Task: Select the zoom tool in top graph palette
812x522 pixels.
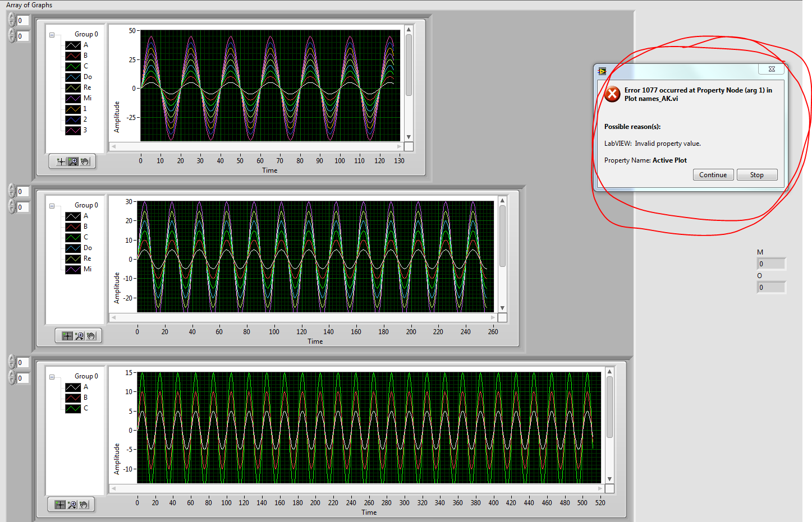Action: click(x=73, y=161)
